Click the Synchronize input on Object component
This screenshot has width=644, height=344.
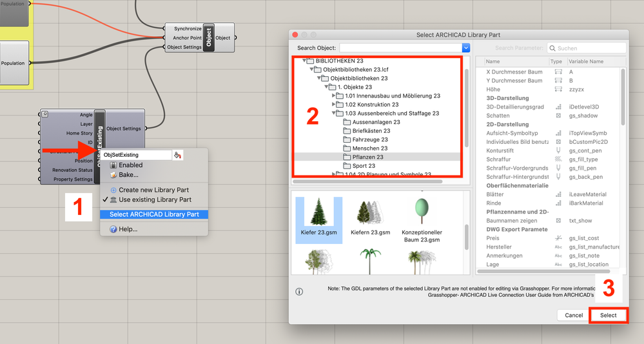coord(188,28)
